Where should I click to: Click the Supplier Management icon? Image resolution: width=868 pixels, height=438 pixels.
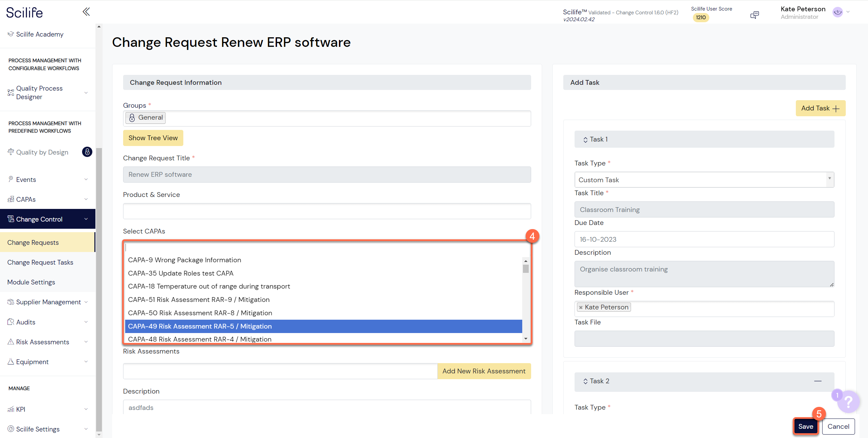click(11, 302)
